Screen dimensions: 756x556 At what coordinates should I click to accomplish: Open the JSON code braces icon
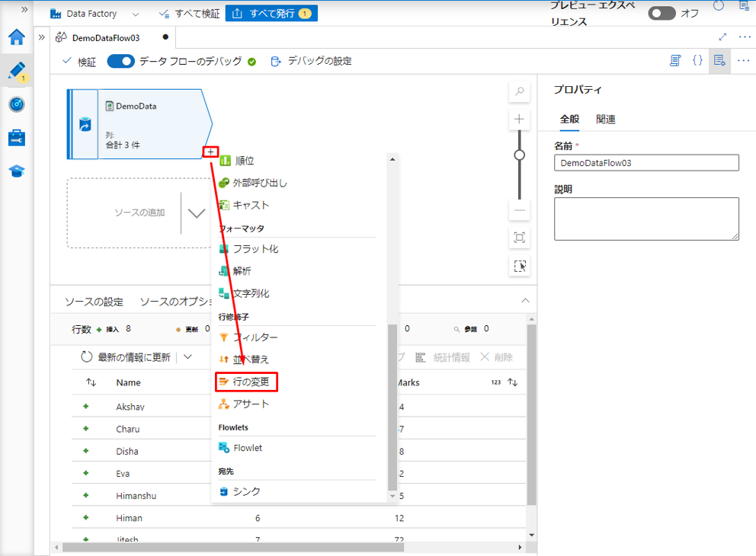click(697, 60)
